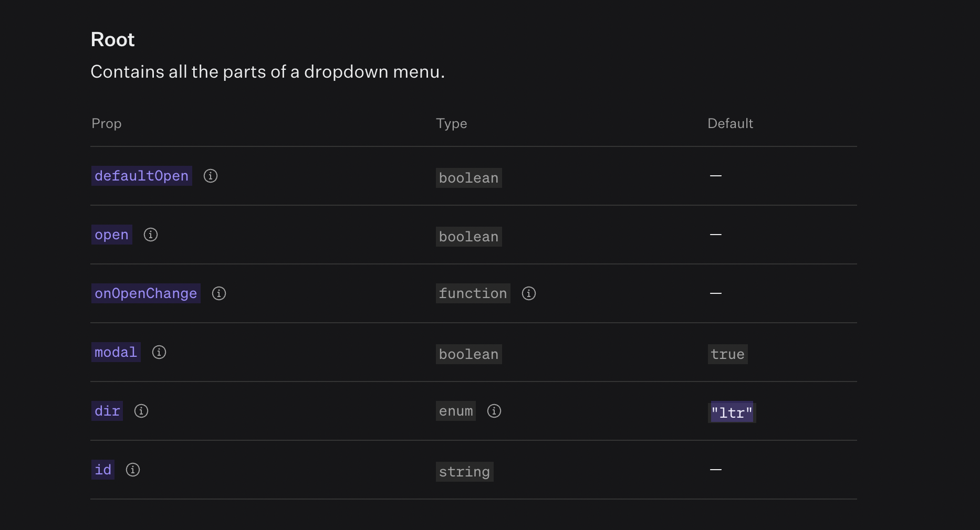
Task: Click the info icon beside the dir prop
Action: pos(141,411)
